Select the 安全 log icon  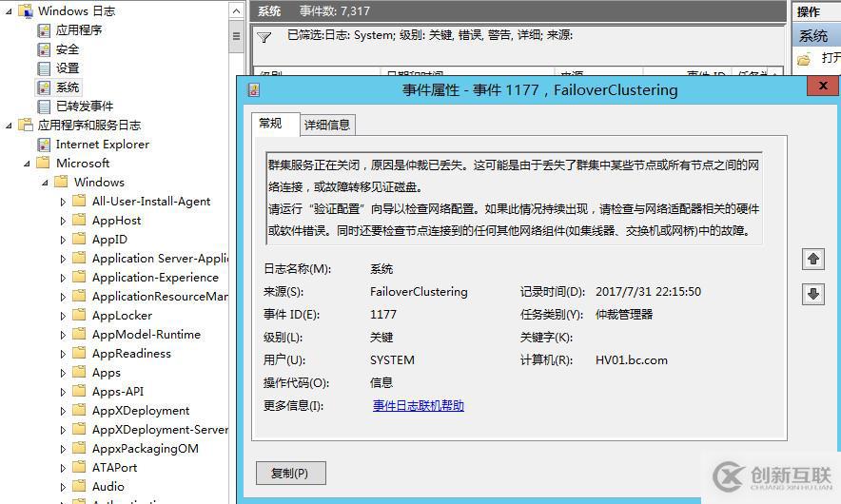coord(44,49)
